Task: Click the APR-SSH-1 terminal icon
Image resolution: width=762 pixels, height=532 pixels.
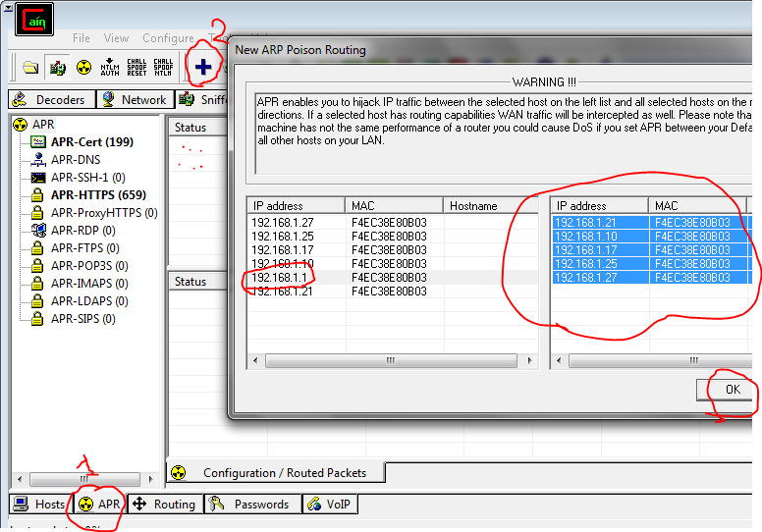Action: 38,178
